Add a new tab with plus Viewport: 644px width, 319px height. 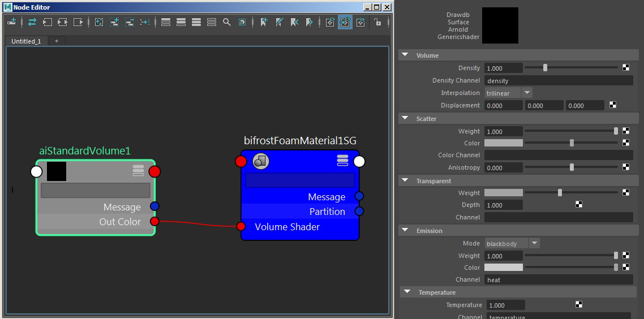(57, 41)
